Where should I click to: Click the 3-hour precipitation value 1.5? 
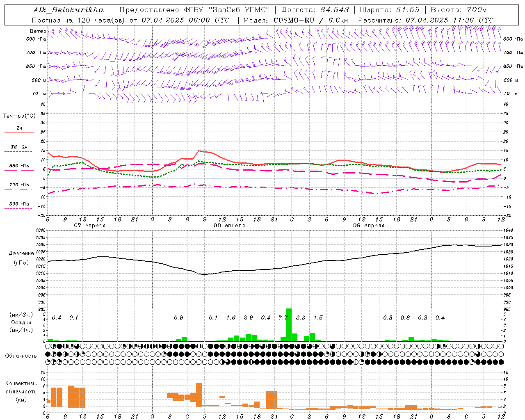coord(318,317)
